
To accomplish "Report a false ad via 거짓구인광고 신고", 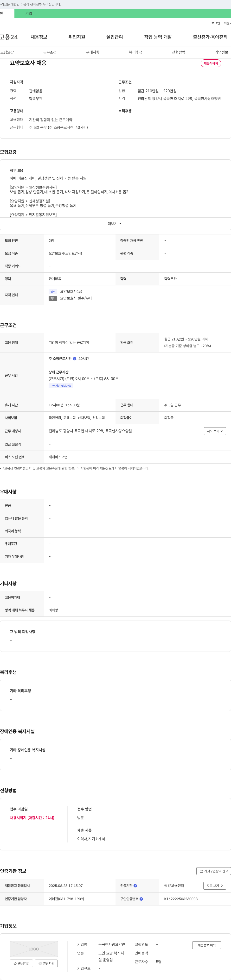I will pos(213,871).
